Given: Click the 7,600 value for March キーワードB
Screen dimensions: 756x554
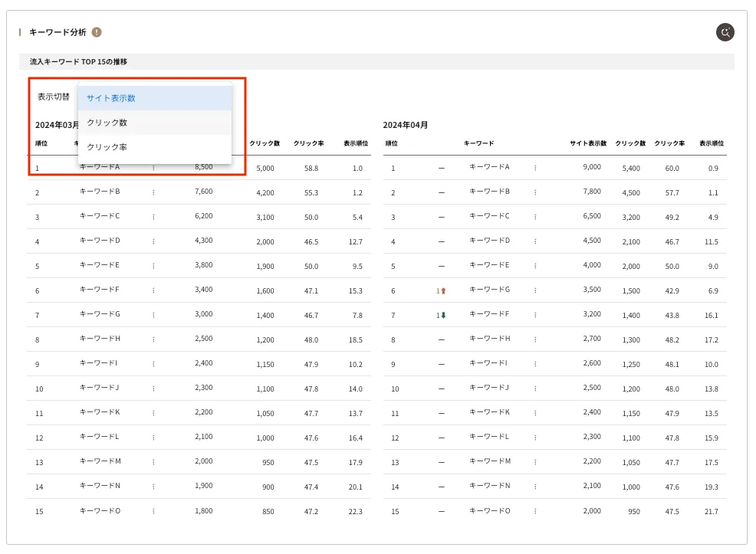Looking at the screenshot, I should (x=203, y=192).
